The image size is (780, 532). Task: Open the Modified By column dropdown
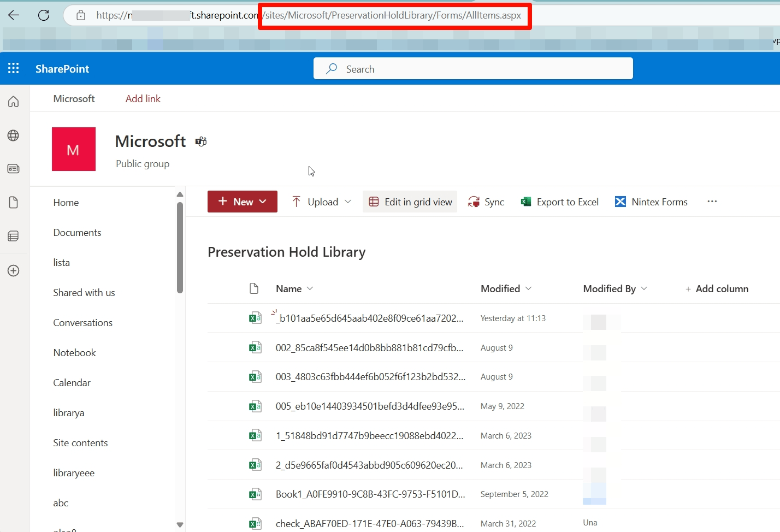click(644, 288)
